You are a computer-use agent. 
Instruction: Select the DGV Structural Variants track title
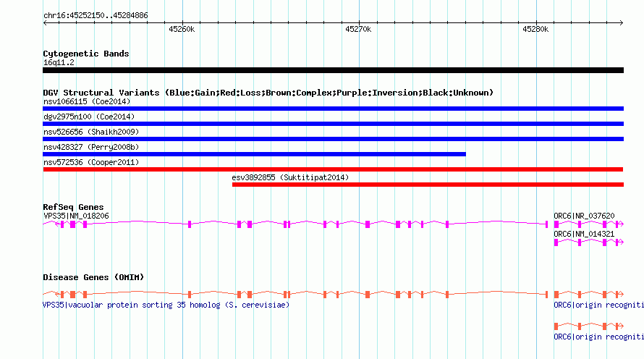pyautogui.click(x=268, y=93)
